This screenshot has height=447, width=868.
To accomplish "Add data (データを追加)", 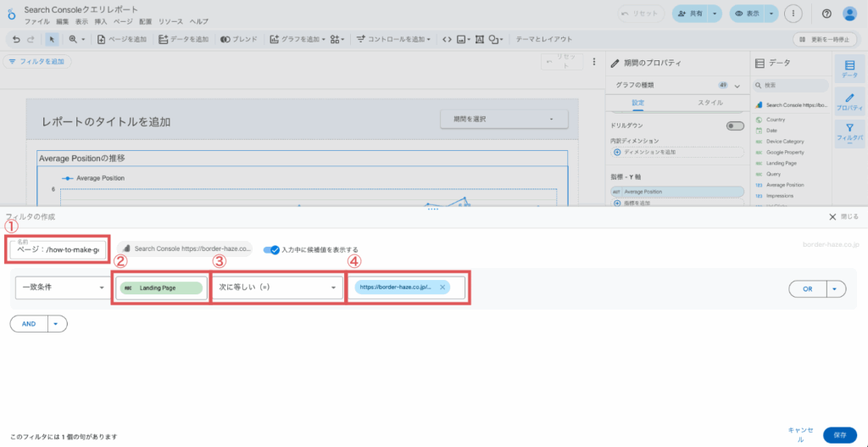I will [x=183, y=39].
